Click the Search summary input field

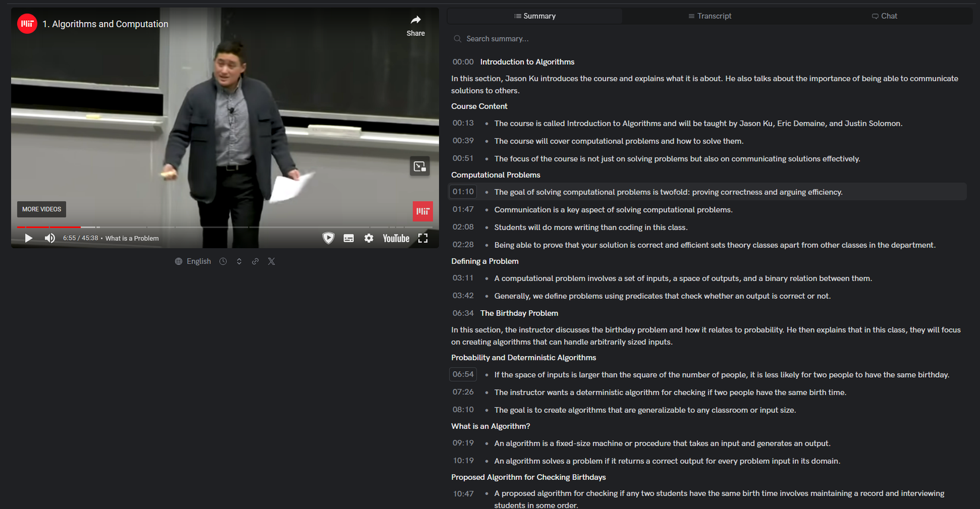coord(710,39)
